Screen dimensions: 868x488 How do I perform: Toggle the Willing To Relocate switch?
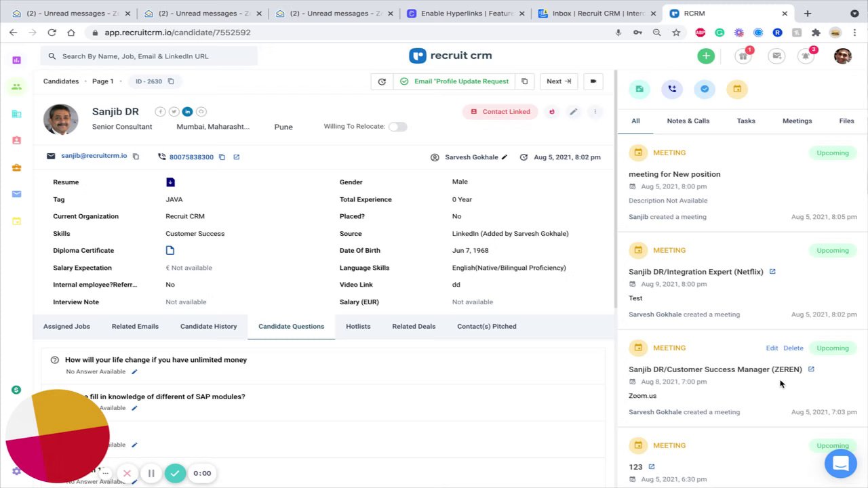[x=398, y=127]
